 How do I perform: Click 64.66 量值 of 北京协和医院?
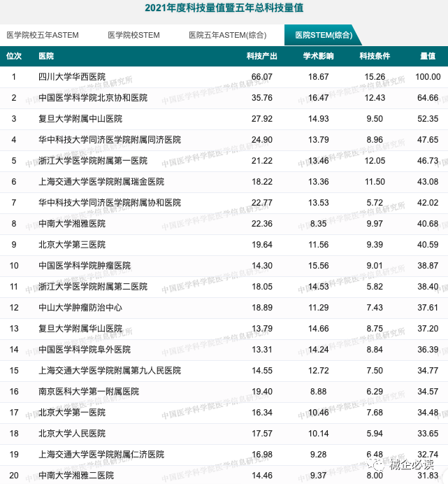428,97
